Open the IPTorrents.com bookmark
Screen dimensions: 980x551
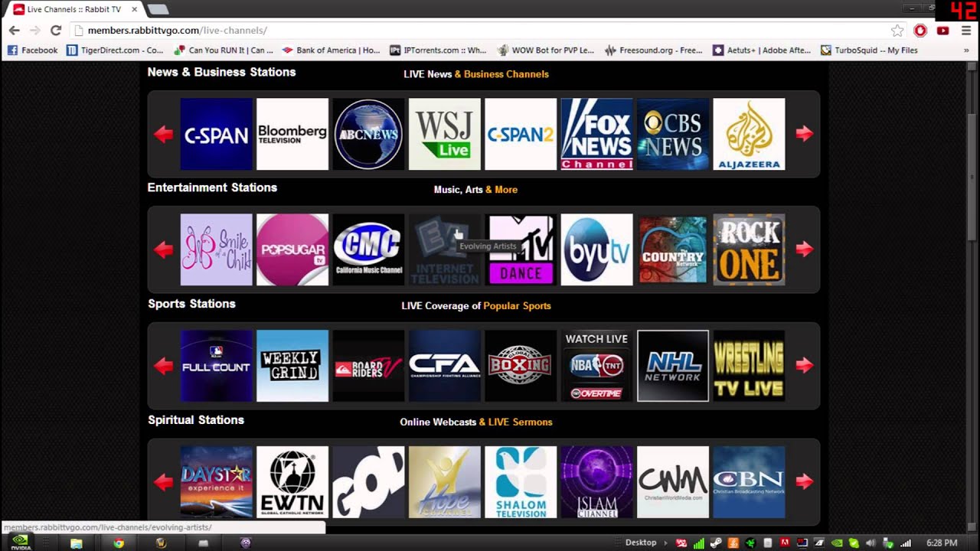coord(438,51)
